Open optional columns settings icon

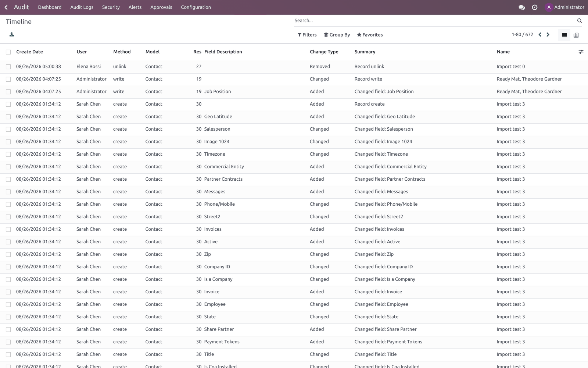point(581,52)
